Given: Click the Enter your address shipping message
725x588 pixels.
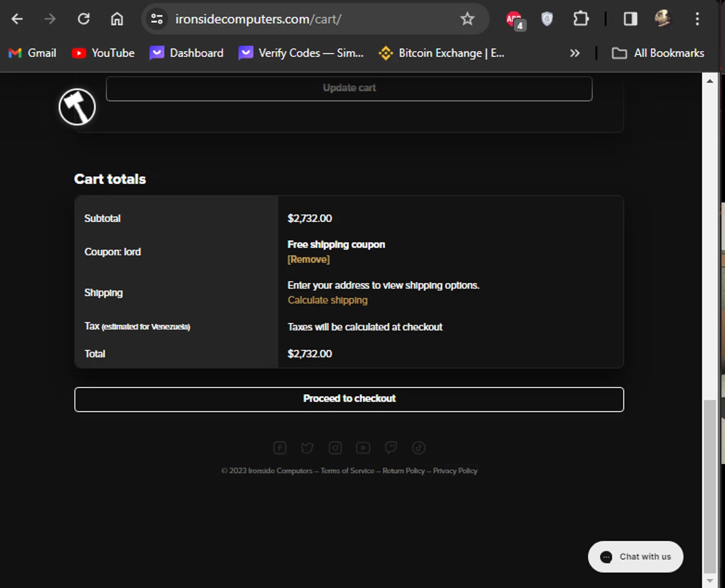Looking at the screenshot, I should (383, 285).
